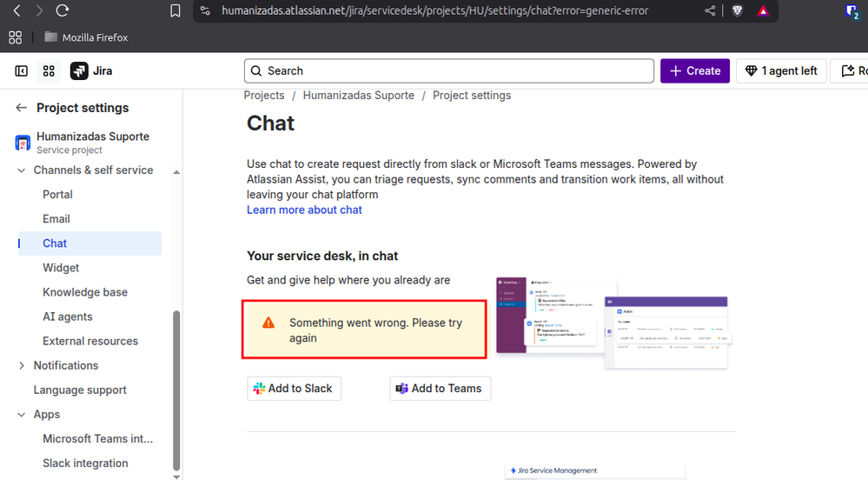Go back with Project settings arrow
868x480 pixels.
point(21,108)
